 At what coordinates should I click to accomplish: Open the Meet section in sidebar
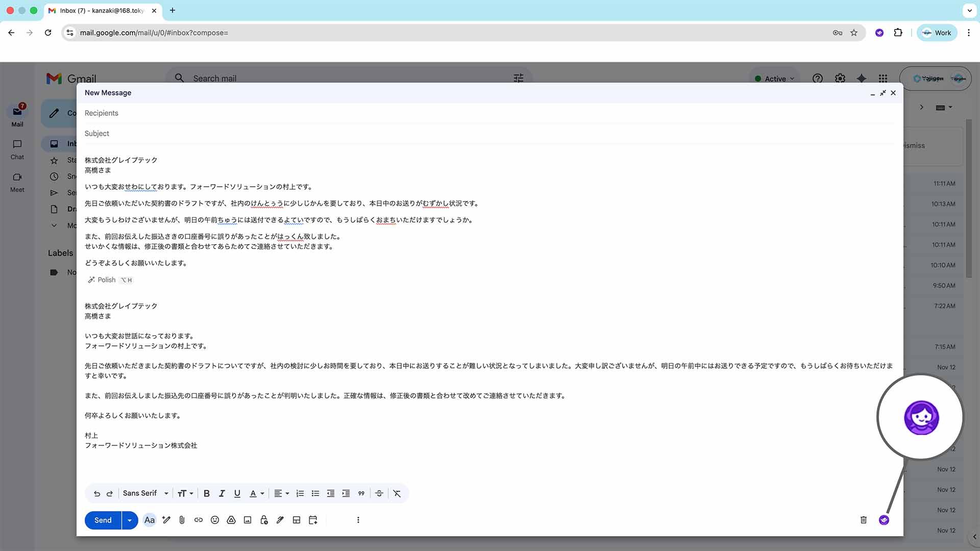[17, 182]
